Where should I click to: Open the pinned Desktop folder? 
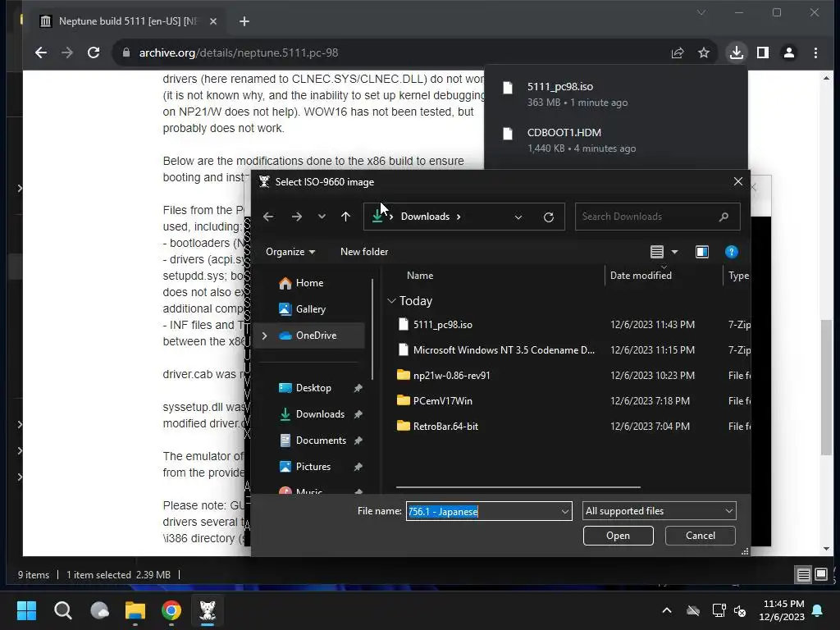(313, 388)
